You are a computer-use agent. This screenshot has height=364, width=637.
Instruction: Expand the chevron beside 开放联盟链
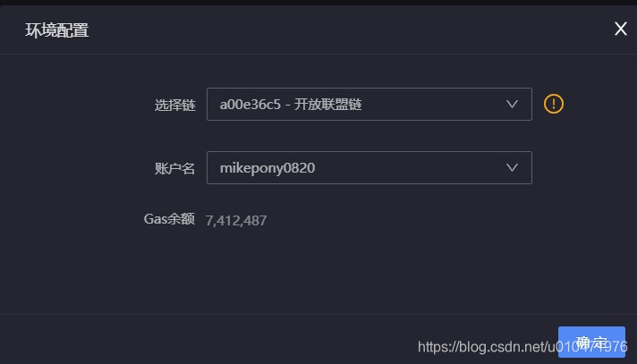click(512, 105)
